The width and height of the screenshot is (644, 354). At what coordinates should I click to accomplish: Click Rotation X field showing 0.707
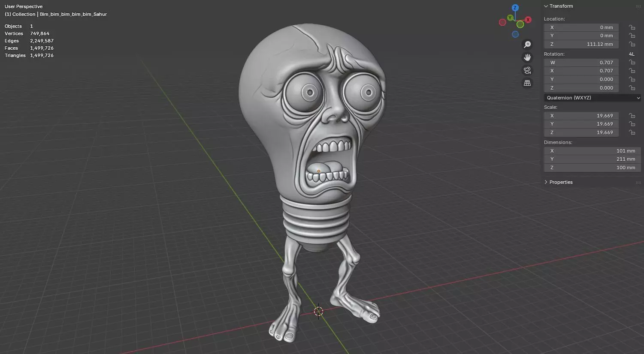(x=581, y=71)
